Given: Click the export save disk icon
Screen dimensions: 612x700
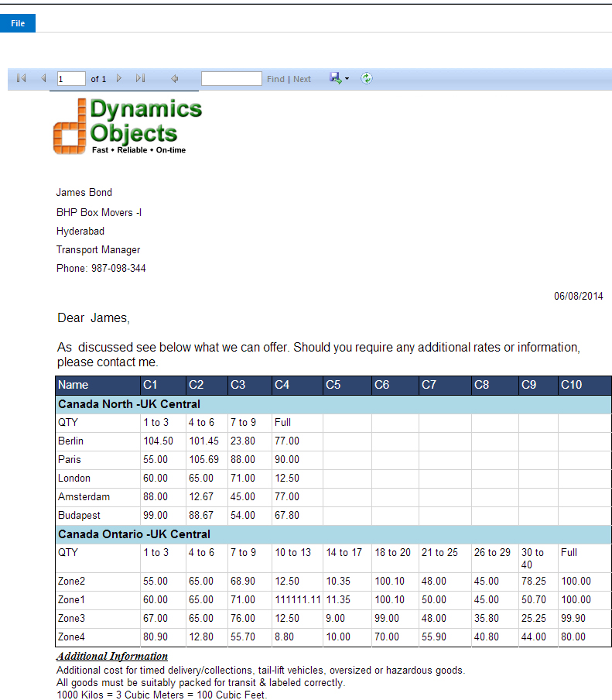Looking at the screenshot, I should point(335,78).
